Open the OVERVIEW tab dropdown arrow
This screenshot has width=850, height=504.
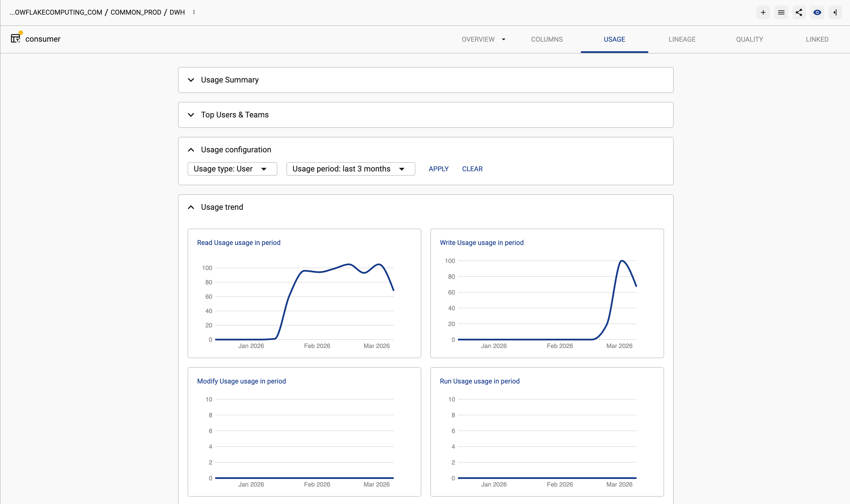[504, 39]
